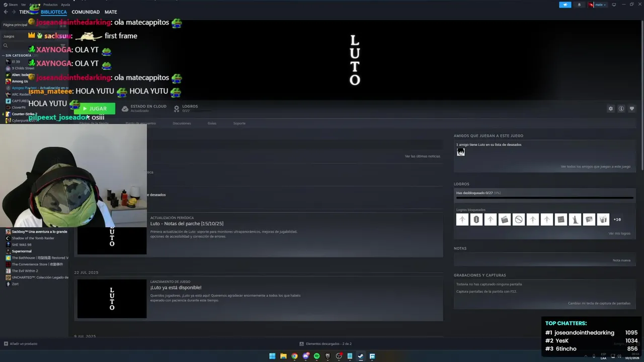Viewport: 644px width, 362px height.
Task: Go back with the left arrow
Action: [6, 12]
